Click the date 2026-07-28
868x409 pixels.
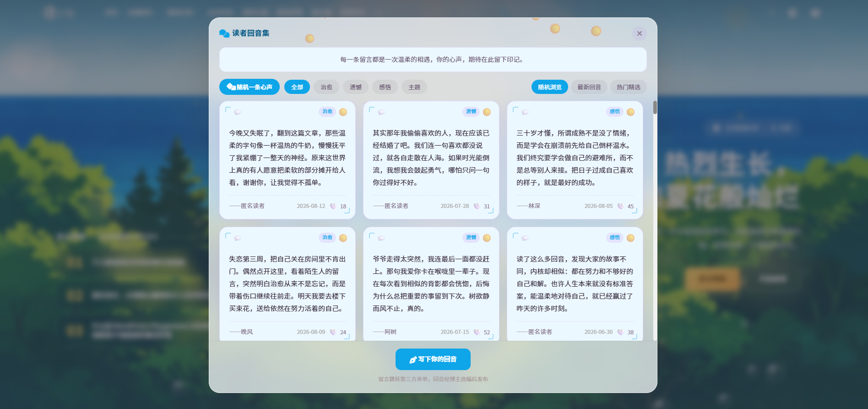pyautogui.click(x=455, y=206)
